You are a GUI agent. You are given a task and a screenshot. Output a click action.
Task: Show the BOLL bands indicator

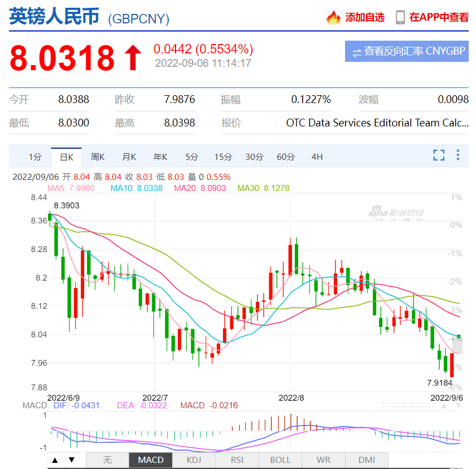coord(280,460)
